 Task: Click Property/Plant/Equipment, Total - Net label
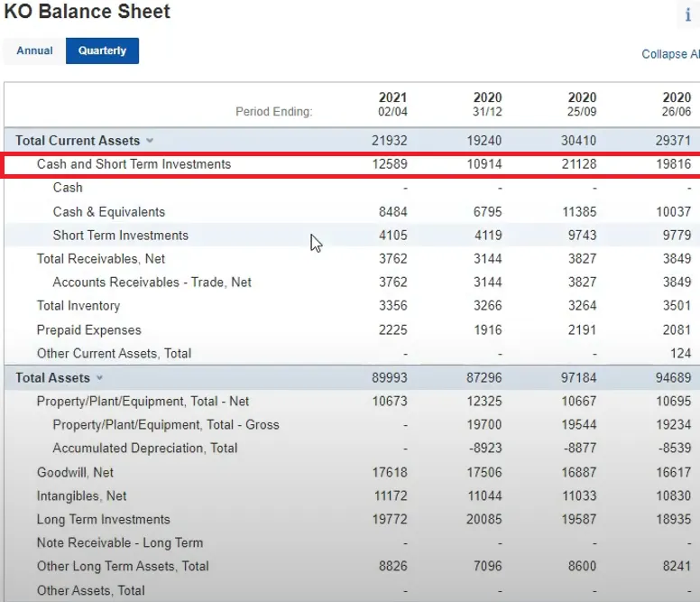click(x=143, y=402)
